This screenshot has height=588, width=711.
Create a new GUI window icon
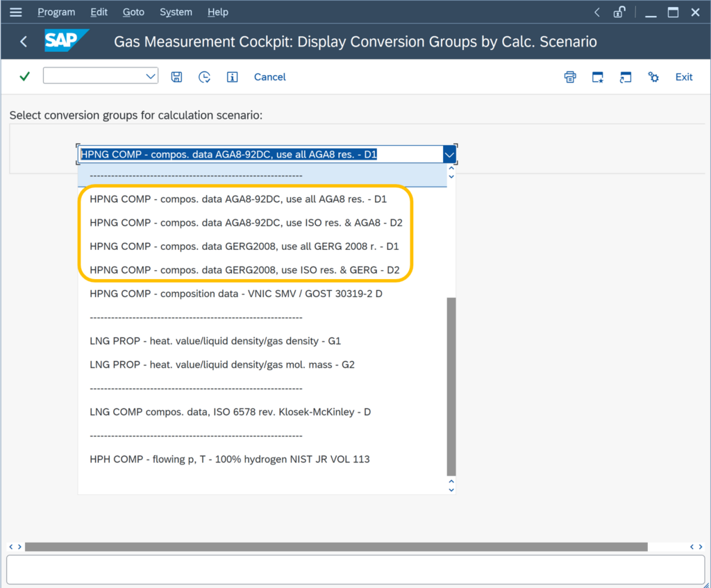click(598, 77)
